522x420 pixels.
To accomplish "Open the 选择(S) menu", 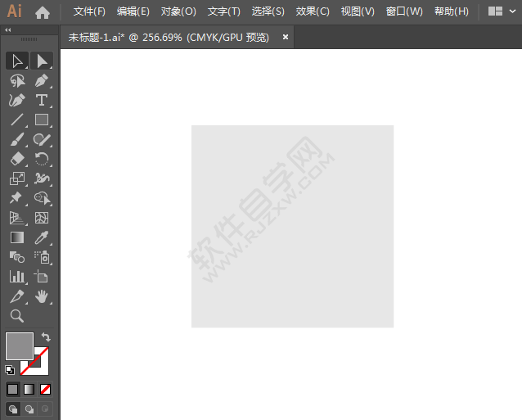I will pyautogui.click(x=268, y=11).
